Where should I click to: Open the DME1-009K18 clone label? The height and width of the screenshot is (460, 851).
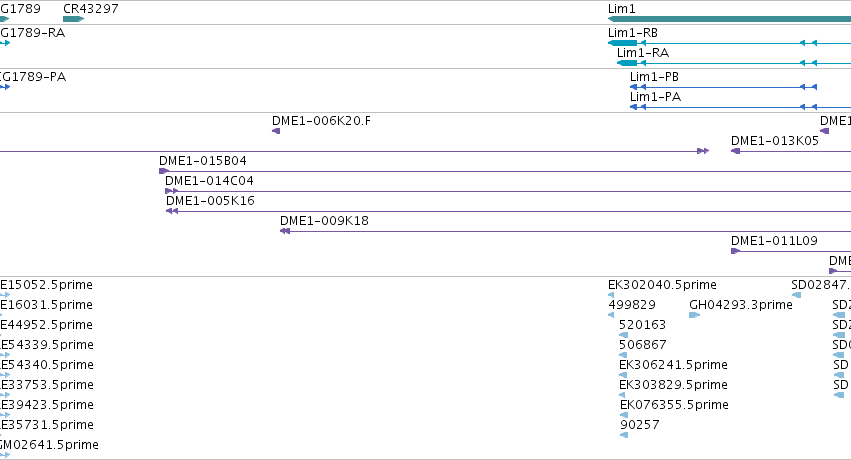(x=325, y=221)
